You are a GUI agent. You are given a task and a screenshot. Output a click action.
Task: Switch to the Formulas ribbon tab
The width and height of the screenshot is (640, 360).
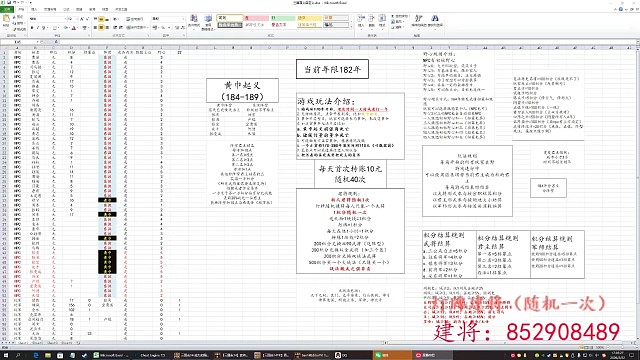(x=66, y=9)
